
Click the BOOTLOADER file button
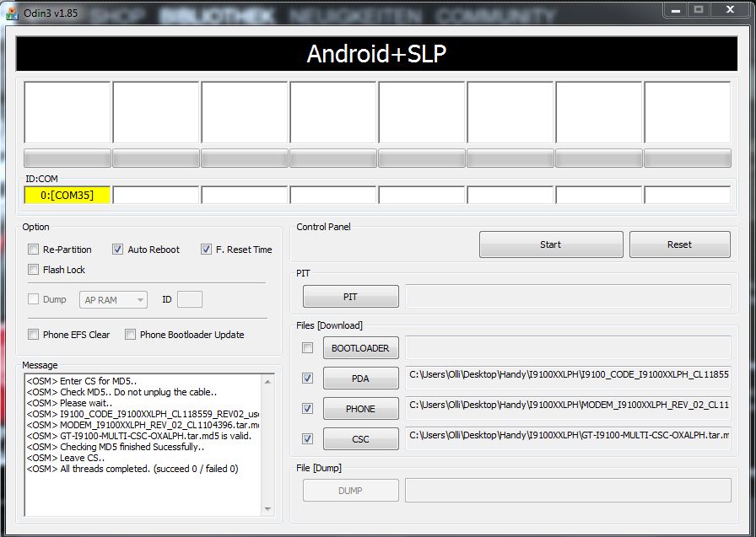(x=360, y=347)
